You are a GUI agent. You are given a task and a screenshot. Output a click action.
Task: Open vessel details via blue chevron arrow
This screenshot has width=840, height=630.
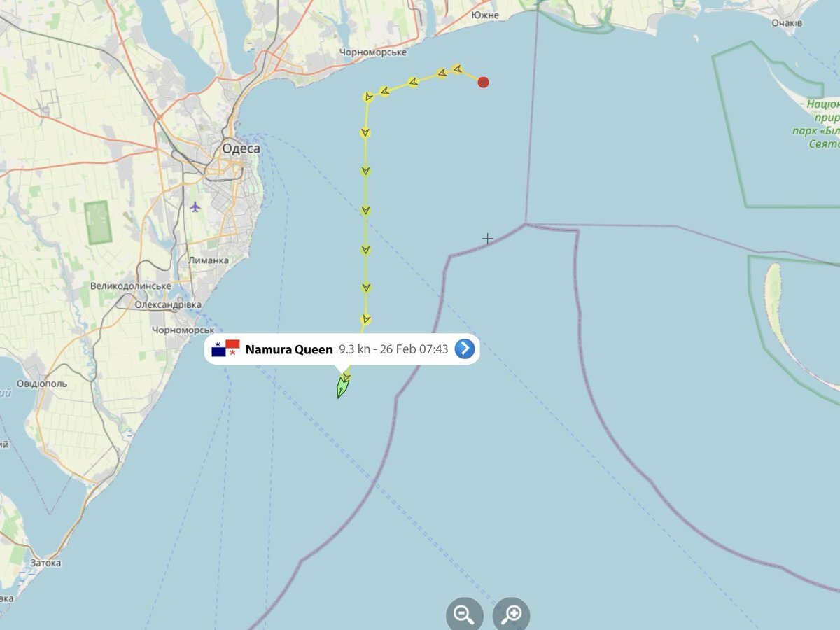click(465, 349)
